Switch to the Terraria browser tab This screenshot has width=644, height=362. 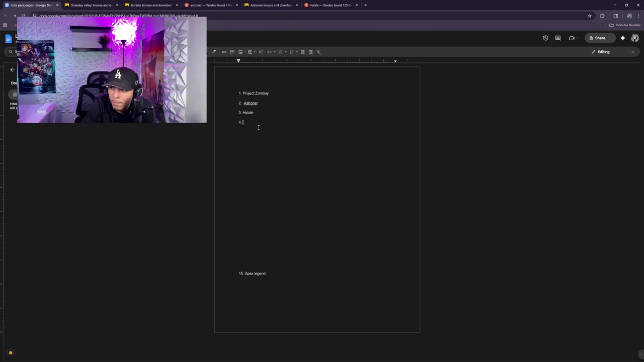(150, 5)
